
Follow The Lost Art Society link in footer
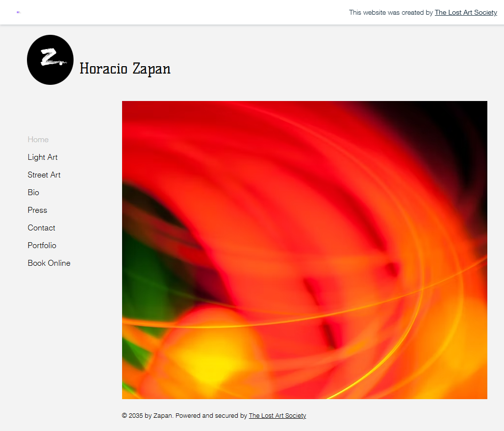[277, 416]
